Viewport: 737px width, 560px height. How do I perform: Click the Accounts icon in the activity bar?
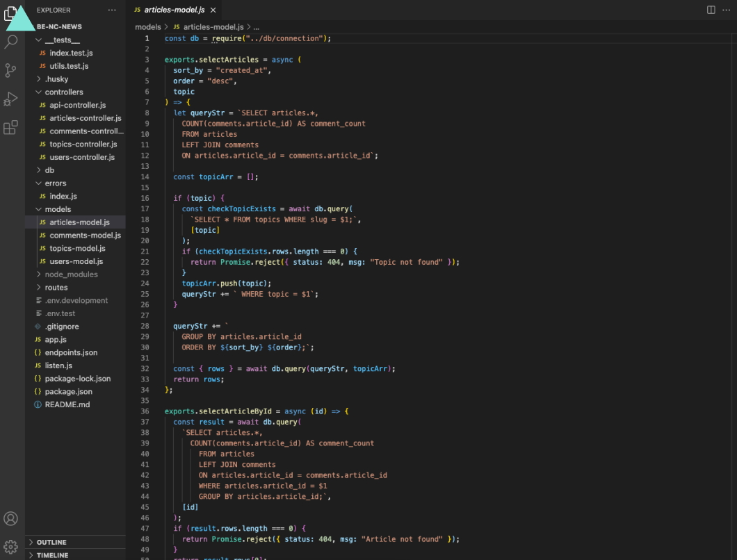(x=11, y=518)
